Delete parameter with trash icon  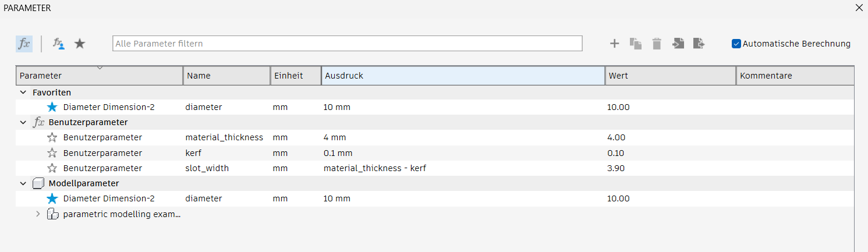[657, 44]
